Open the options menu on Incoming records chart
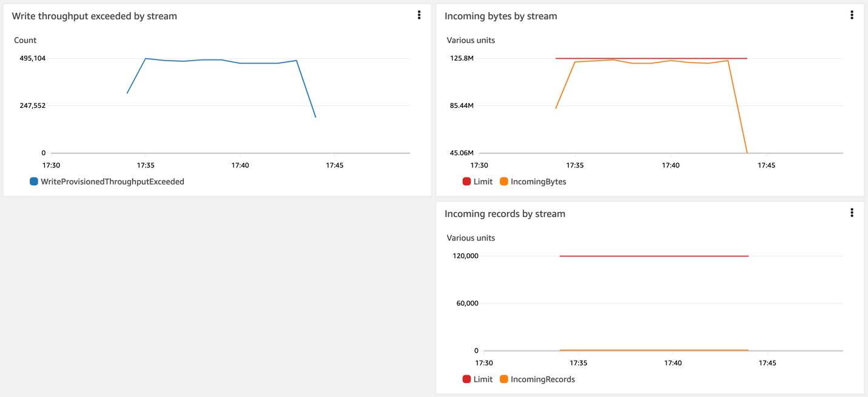This screenshot has height=397, width=868. tap(852, 212)
